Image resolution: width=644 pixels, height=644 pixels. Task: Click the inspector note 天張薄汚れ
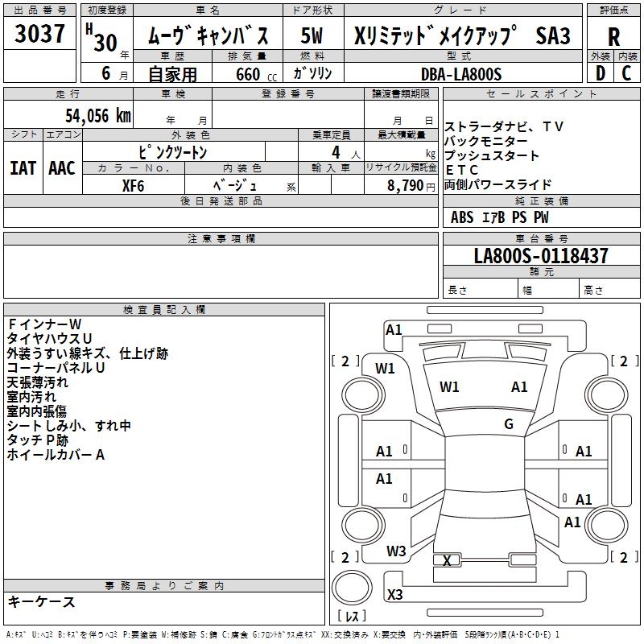(37, 382)
